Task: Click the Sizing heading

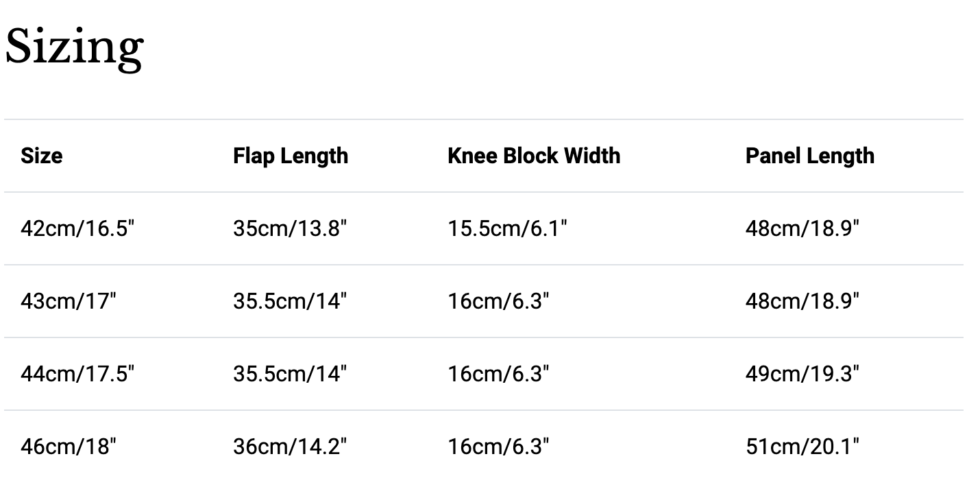Action: (x=74, y=47)
